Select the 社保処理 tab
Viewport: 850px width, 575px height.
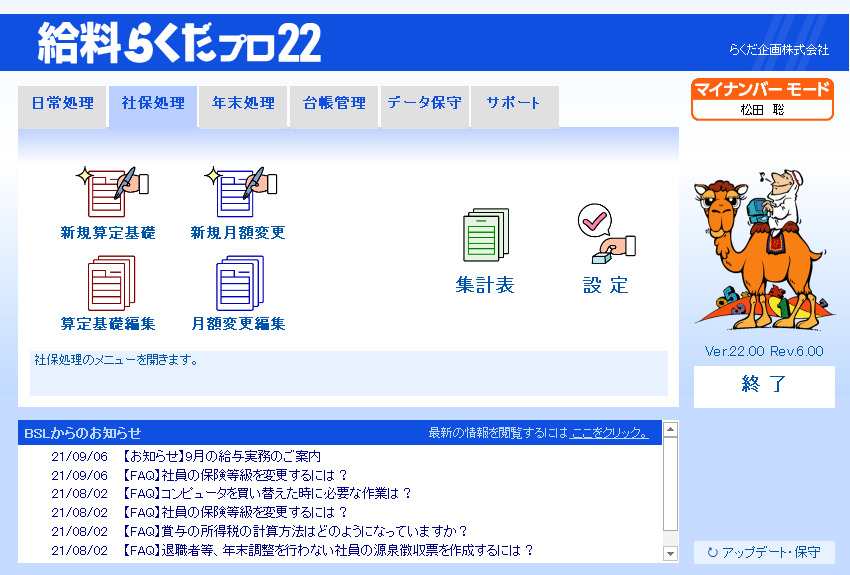pos(153,106)
